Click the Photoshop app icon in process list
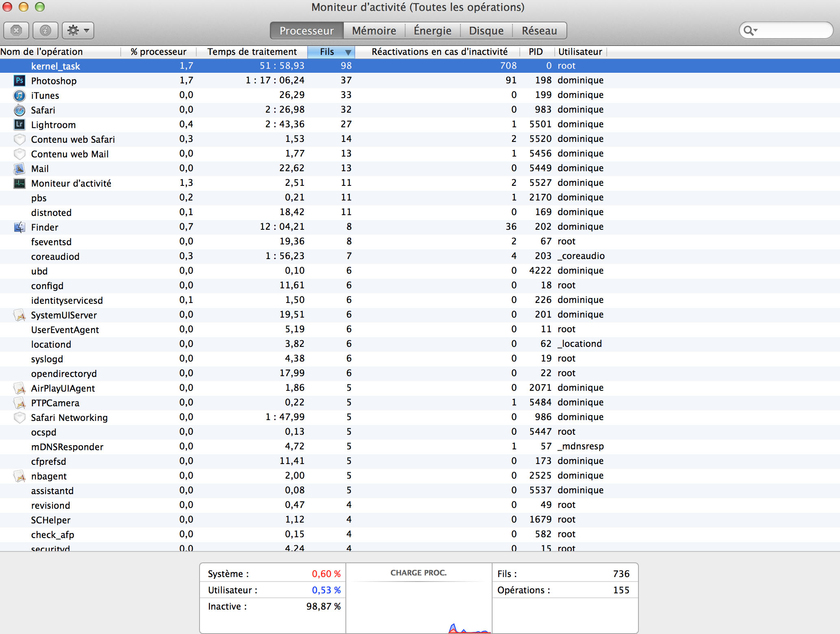 (20, 81)
